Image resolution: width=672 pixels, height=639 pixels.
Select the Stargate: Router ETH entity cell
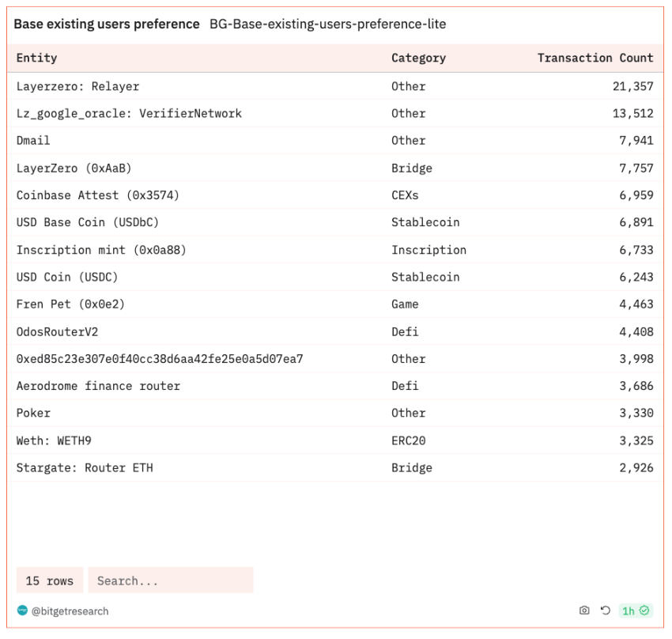point(85,468)
